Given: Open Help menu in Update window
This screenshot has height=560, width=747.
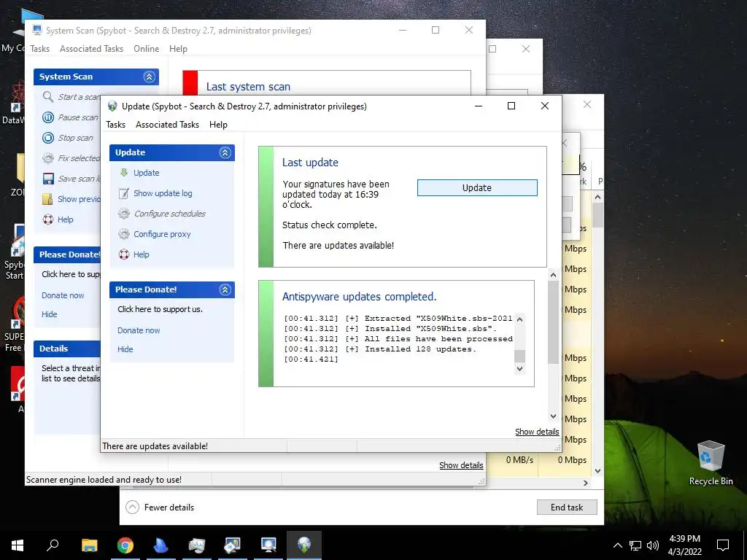Looking at the screenshot, I should 218,124.
